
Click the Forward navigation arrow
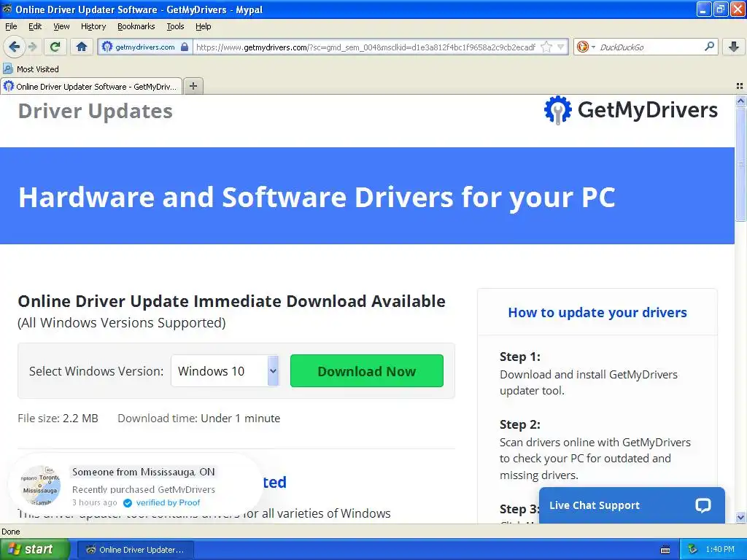click(32, 47)
